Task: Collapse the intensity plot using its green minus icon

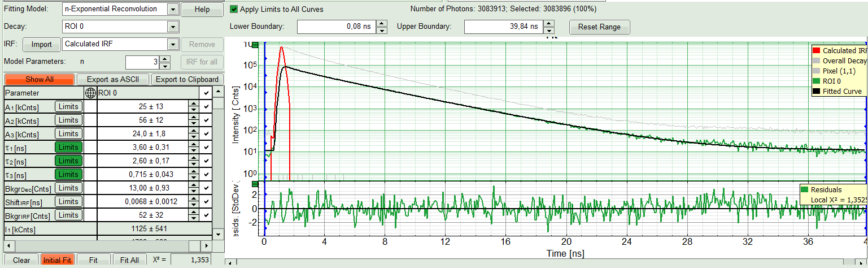Action: (x=255, y=45)
